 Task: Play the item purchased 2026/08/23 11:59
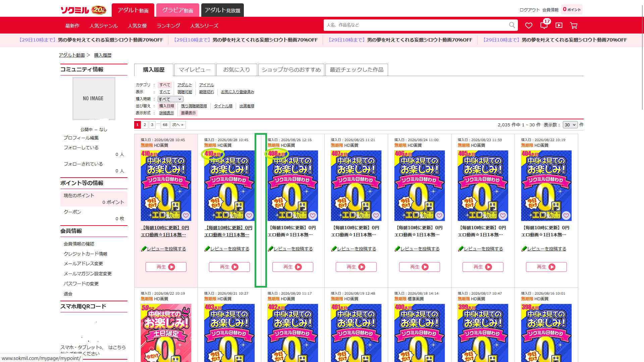[483, 267]
